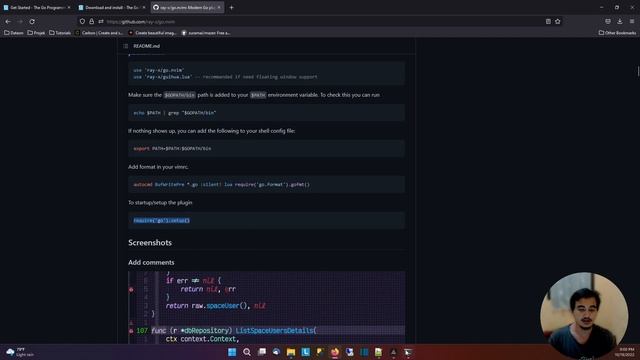Switch to 'Get Started - The Go Programming' tab
The width and height of the screenshot is (640, 360).
point(37,7)
